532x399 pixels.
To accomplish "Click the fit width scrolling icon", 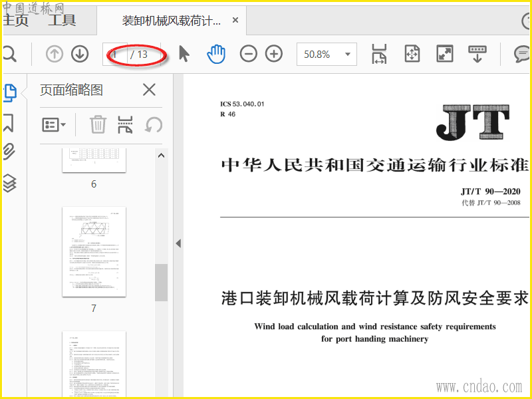I will [379, 54].
